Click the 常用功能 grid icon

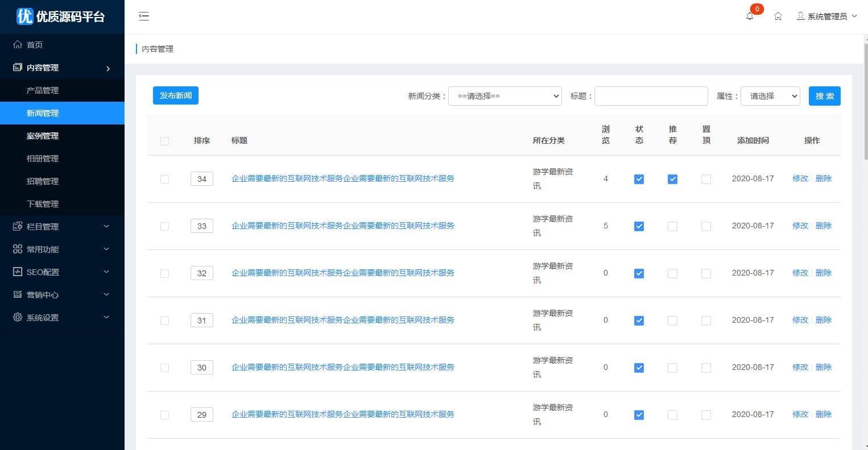click(x=18, y=249)
